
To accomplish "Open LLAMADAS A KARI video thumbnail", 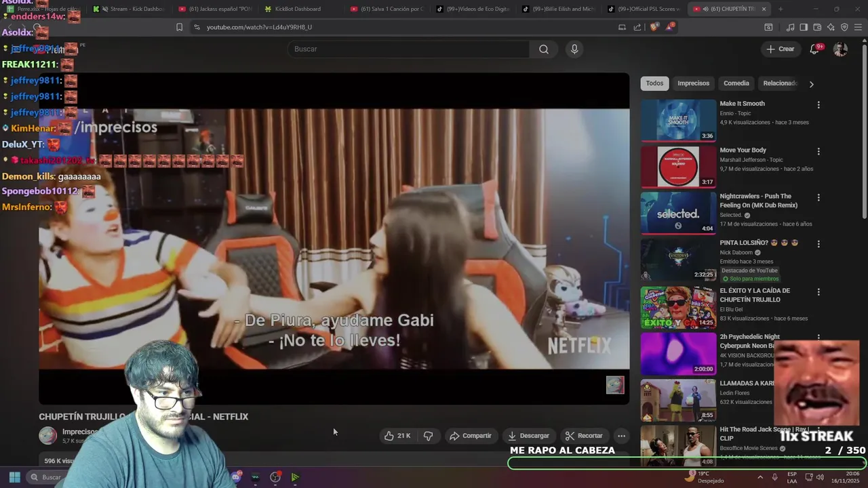I will (678, 400).
